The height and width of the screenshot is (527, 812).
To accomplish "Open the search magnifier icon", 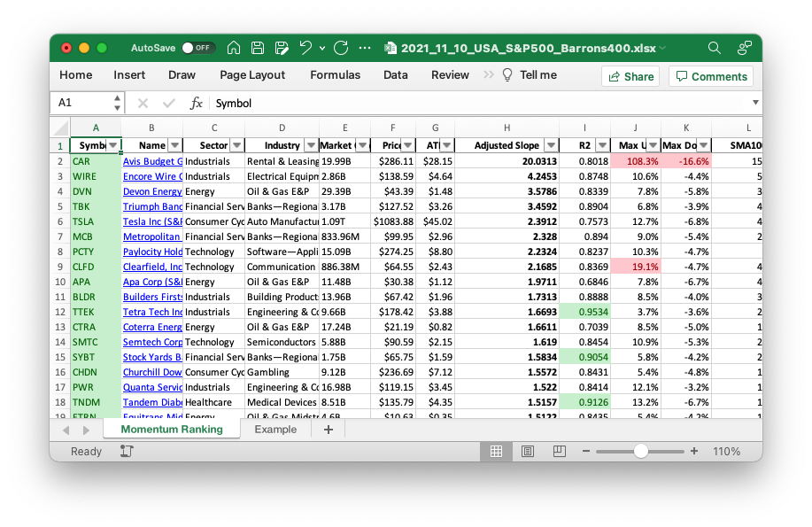I will tap(715, 48).
